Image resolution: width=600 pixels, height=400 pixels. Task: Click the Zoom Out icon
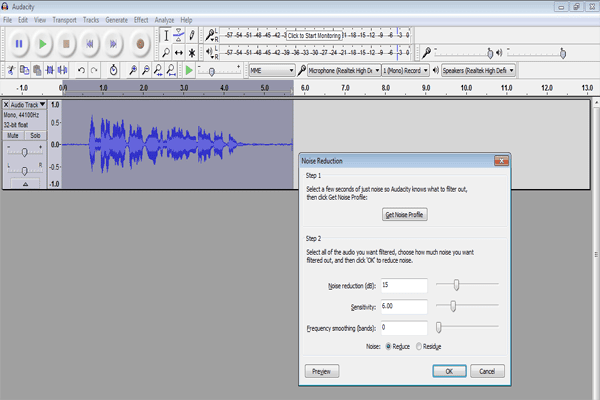pyautogui.click(x=145, y=70)
